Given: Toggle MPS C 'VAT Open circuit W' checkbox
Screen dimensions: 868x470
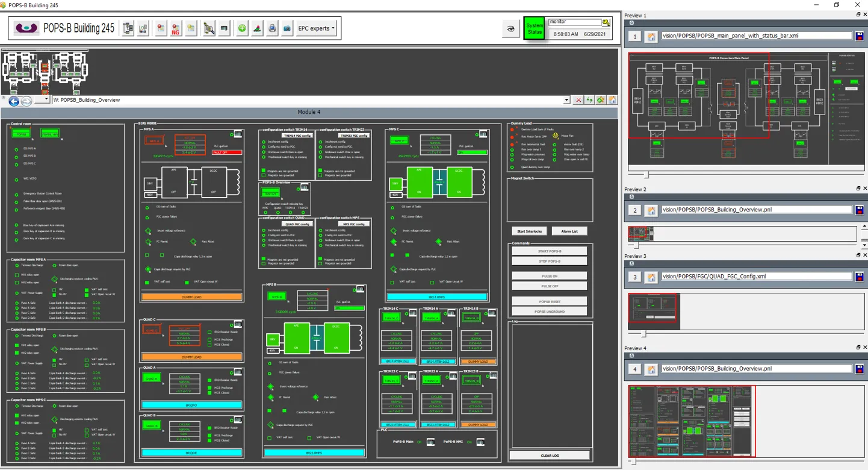Looking at the screenshot, I should tap(433, 282).
